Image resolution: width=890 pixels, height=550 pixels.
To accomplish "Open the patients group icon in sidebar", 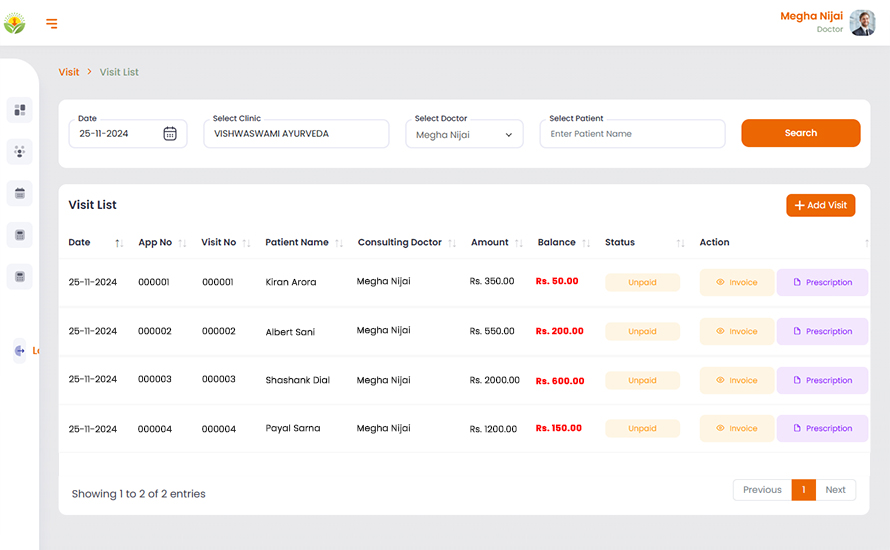I will pos(20,152).
